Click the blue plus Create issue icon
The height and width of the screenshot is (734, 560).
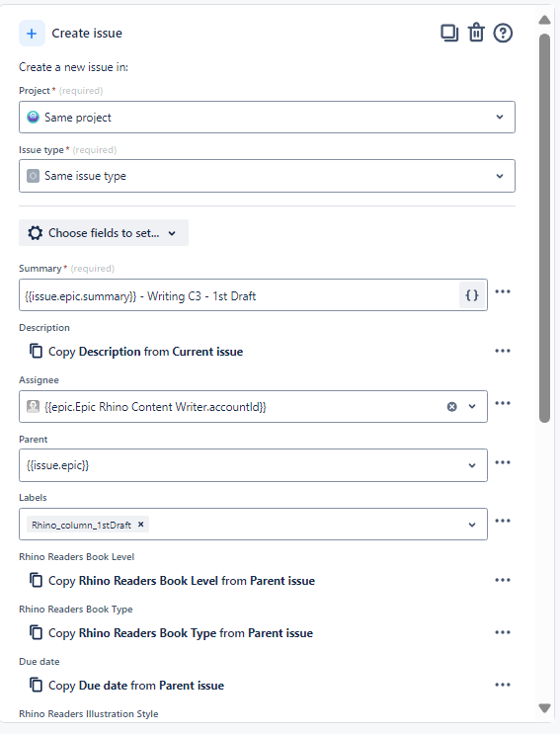pos(32,34)
